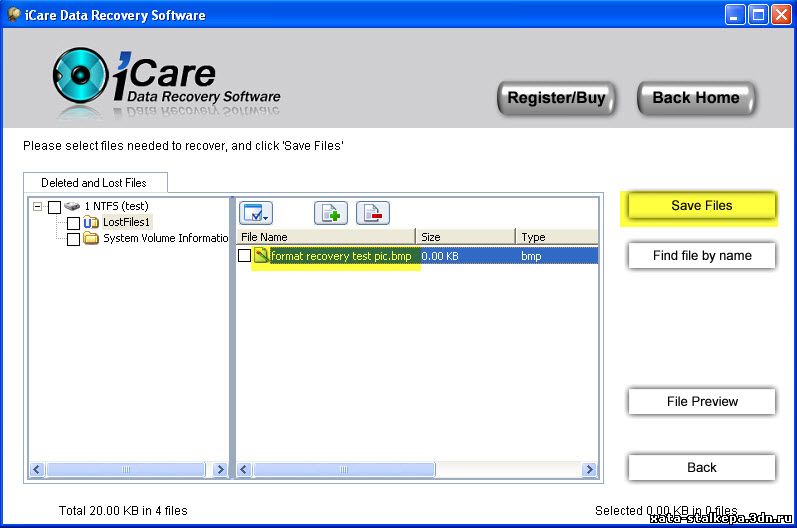797x528 pixels.
Task: Check the 1 NTFS (test) checkbox
Action: coord(54,207)
